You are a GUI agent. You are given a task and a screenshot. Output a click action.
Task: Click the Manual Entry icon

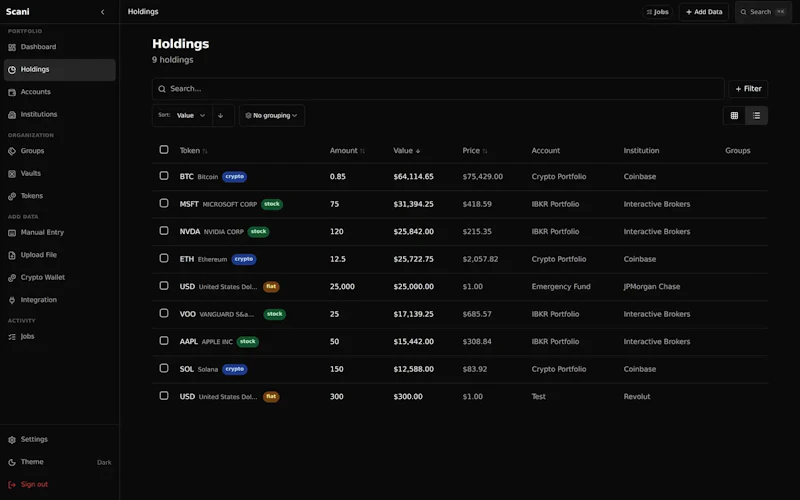[12, 233]
